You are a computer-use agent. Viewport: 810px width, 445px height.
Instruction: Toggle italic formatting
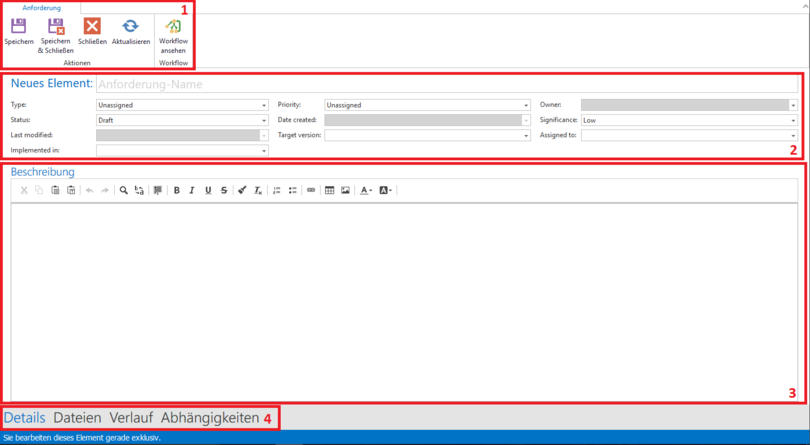click(x=192, y=190)
